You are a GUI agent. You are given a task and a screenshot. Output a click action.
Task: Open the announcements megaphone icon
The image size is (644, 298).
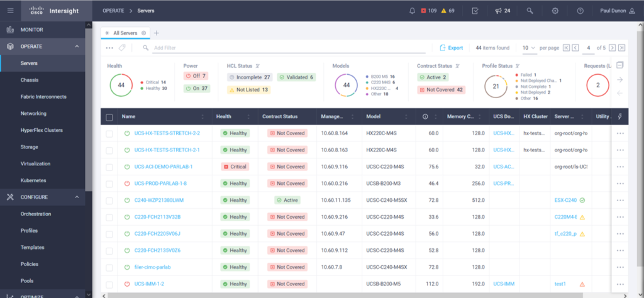pos(498,11)
